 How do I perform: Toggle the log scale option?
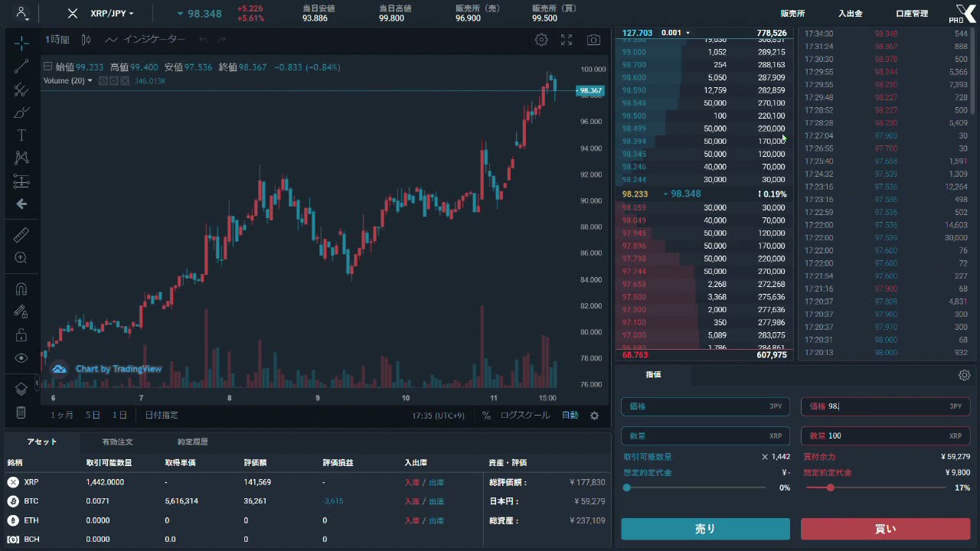click(524, 416)
